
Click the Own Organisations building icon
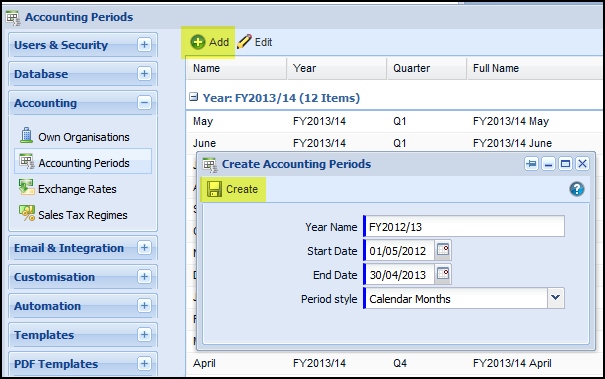26,135
